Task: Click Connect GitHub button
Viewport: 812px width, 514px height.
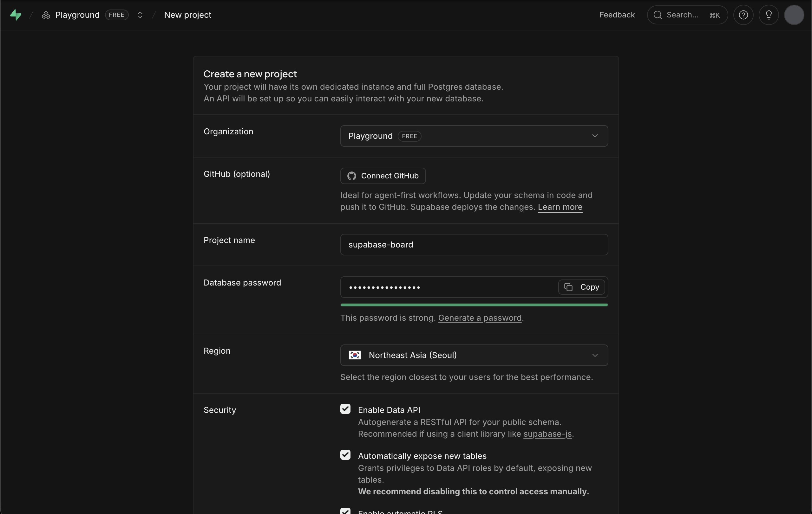Action: (x=383, y=176)
